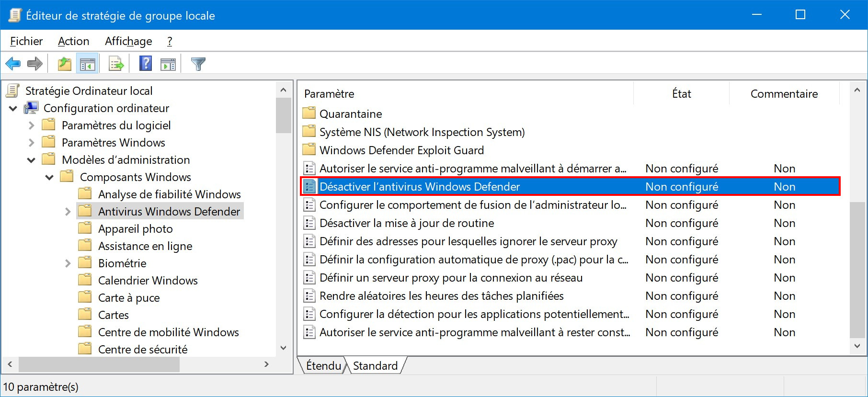The image size is (868, 397).
Task: Click the tree pane horizontal scrollbar thumb
Action: pos(99,364)
